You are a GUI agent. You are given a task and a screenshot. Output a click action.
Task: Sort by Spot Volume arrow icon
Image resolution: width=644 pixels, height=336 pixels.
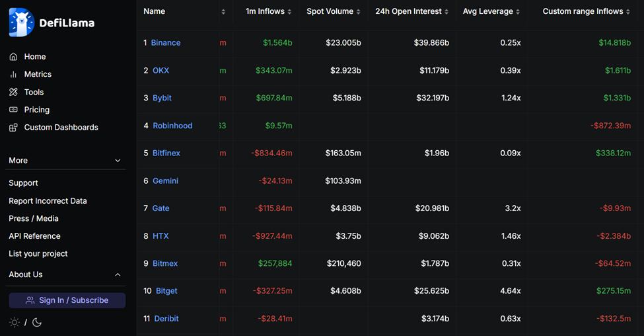point(359,12)
